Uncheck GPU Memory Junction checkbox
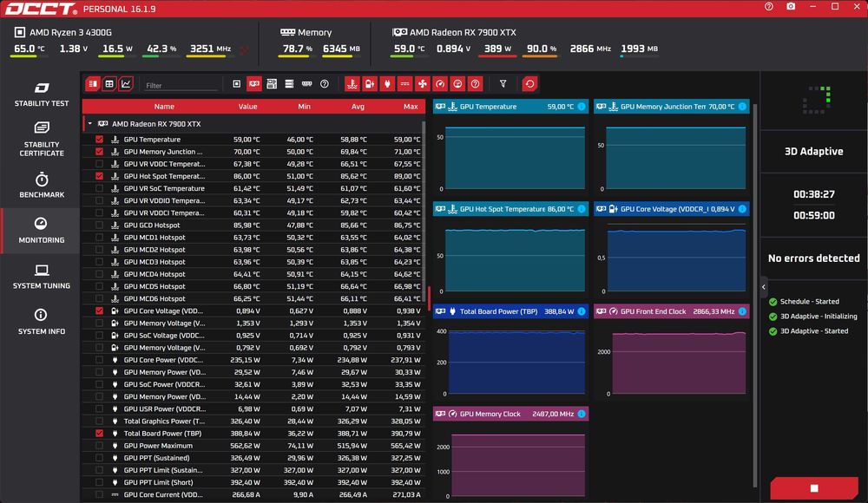This screenshot has height=503, width=868. 99,152
